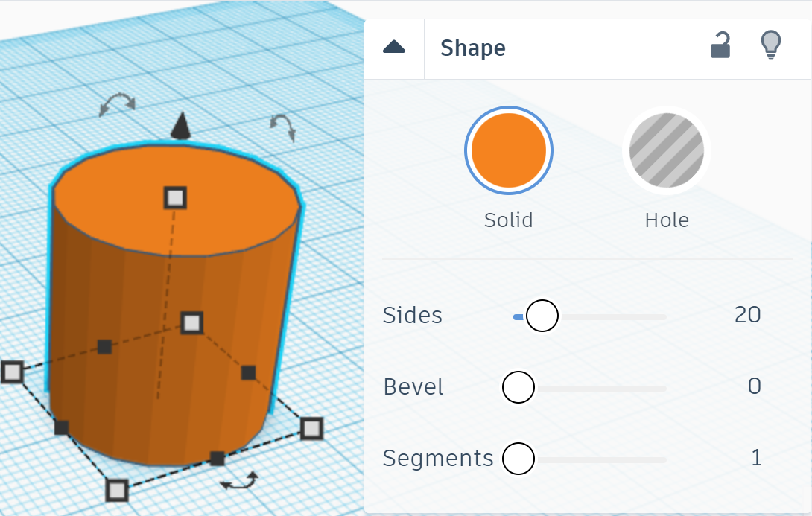Click the Shape panel header
The width and height of the screenshot is (812, 516).
click(472, 48)
